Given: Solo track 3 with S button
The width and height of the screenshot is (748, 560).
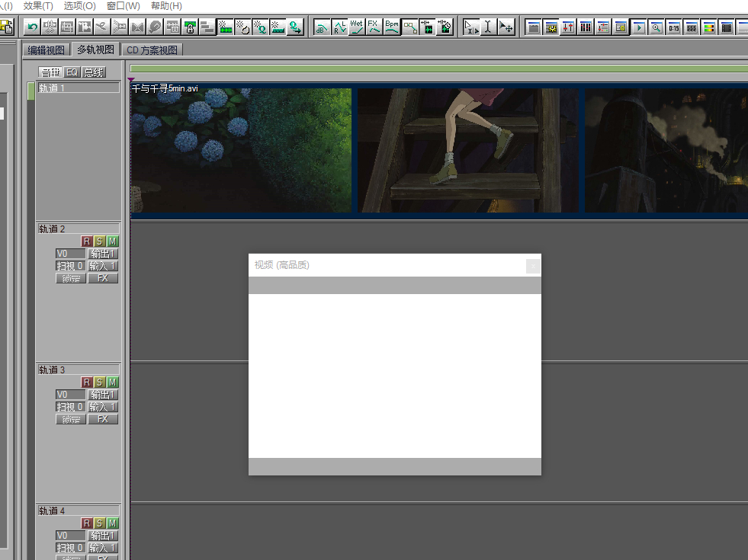Looking at the screenshot, I should coord(99,382).
